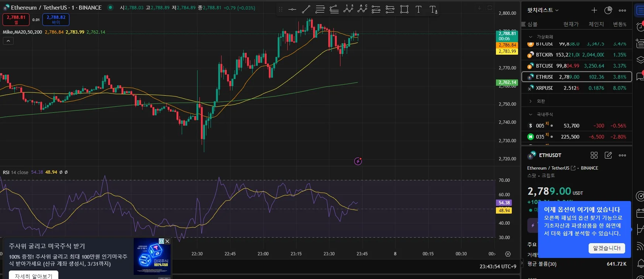Open the layers sidebar icon

[x=640, y=59]
